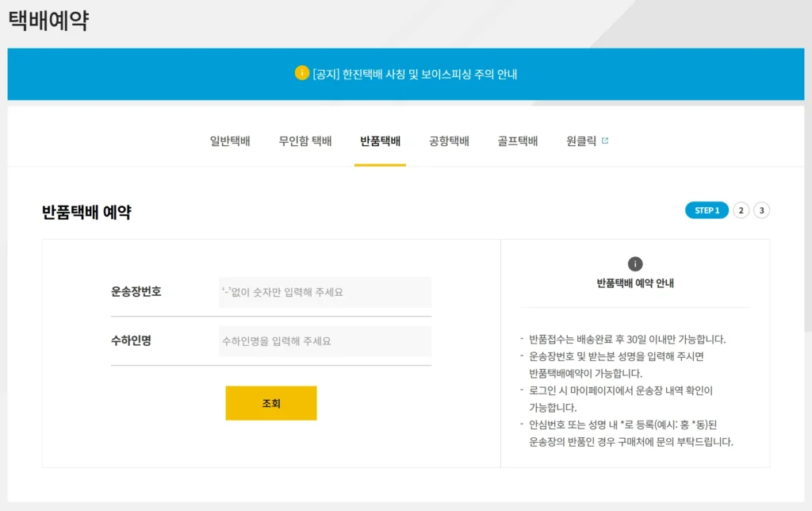Viewport: 812px width, 511px height.
Task: Click the info icon in the notice banner
Action: click(x=301, y=73)
